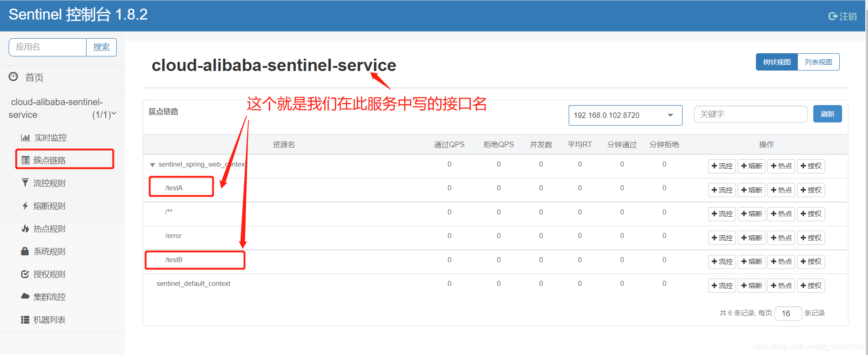Click the dashboard icon beside 首页

tap(13, 76)
